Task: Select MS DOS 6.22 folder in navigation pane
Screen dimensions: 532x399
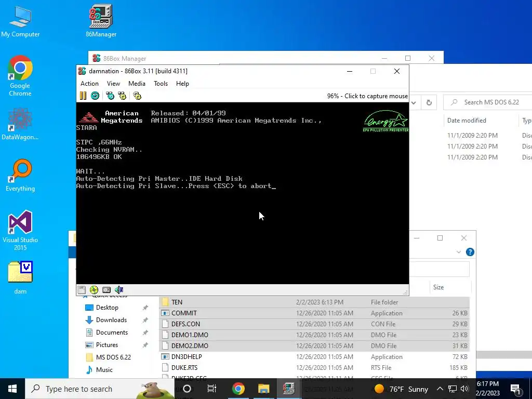Action: pos(113,357)
